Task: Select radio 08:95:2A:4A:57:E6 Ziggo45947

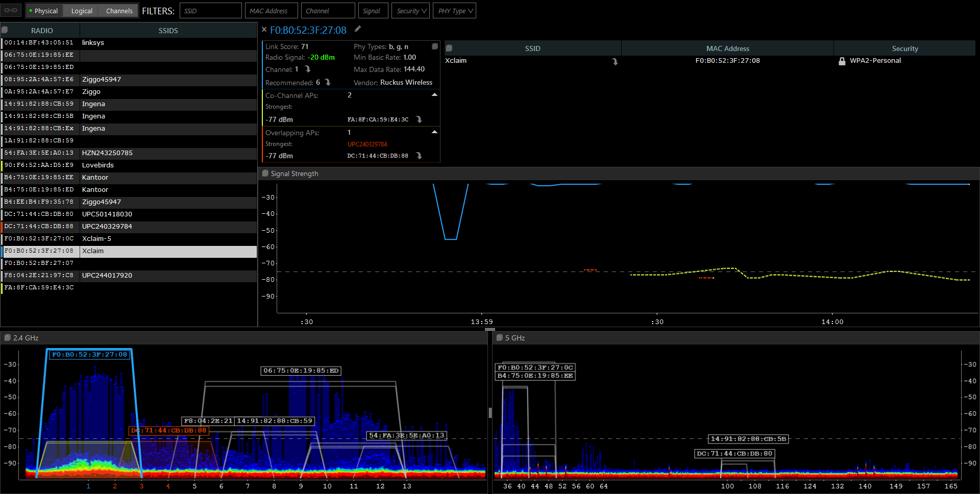Action: (x=129, y=80)
